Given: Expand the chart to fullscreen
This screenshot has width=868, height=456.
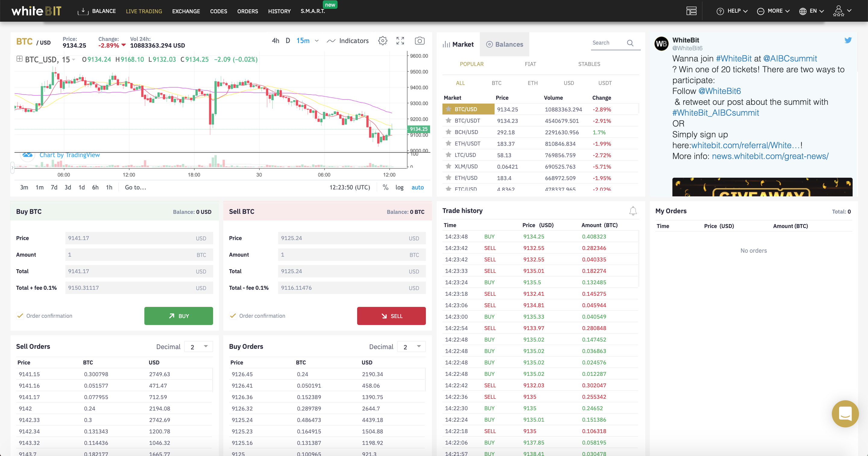Looking at the screenshot, I should point(400,40).
